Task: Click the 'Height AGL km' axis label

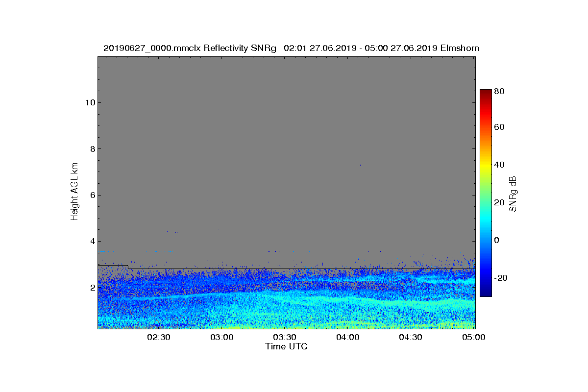Action: point(74,192)
